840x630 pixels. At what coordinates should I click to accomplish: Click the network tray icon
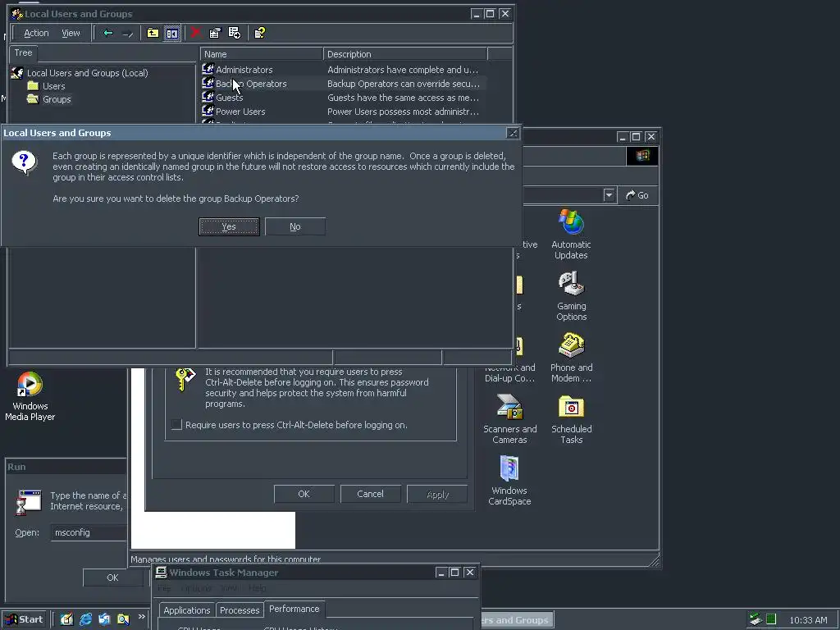[756, 619]
